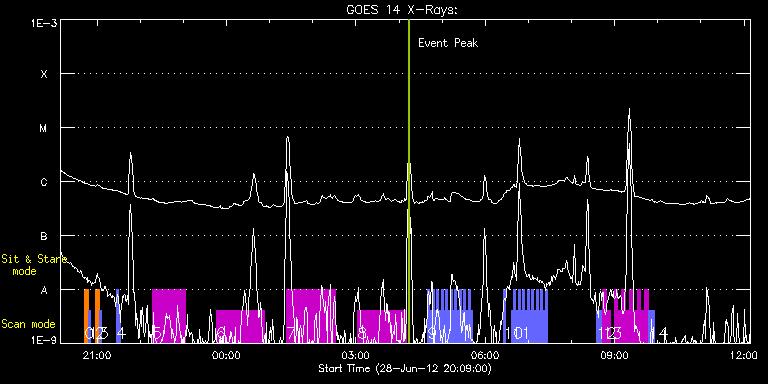Click the "06:00" time axis label
Viewport: 768px width, 384px height.
point(486,356)
